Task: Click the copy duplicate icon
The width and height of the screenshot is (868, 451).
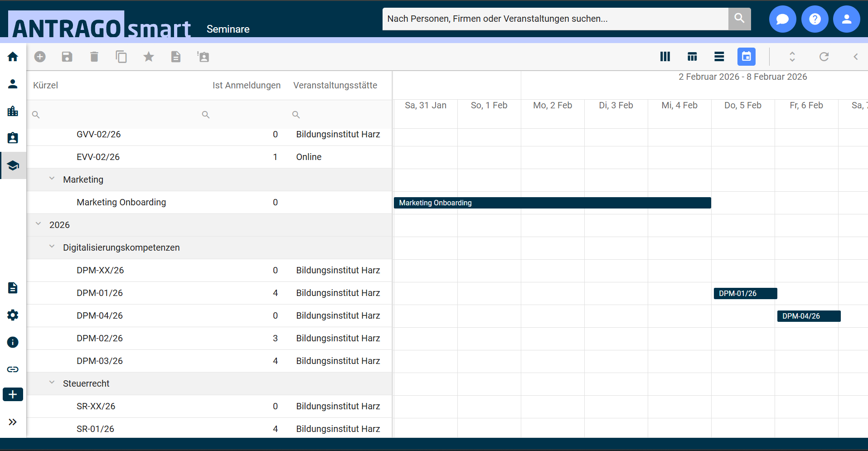Action: pyautogui.click(x=121, y=57)
